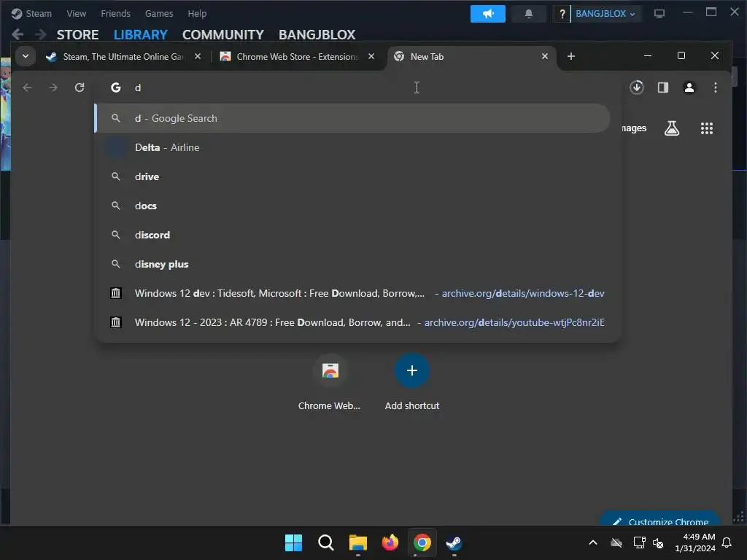Click the Steam announcements megaphone button
Image resolution: width=747 pixels, height=560 pixels.
click(x=487, y=14)
